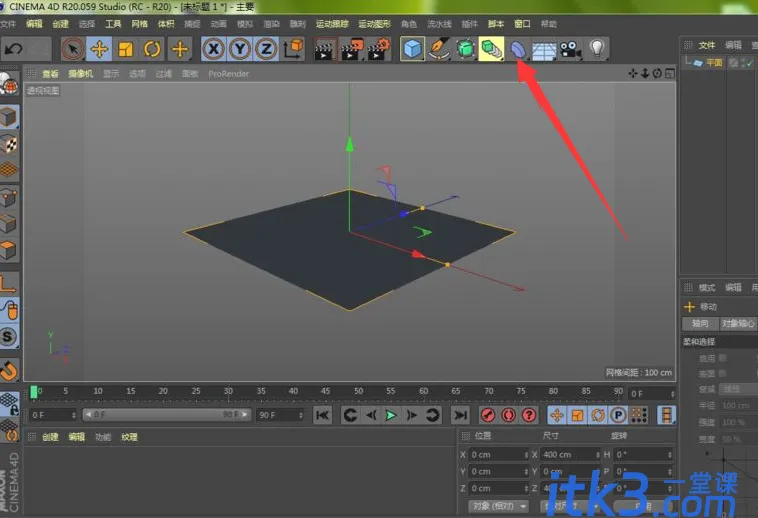Viewport: 758px width, 518px height.
Task: Add a cube primitive object
Action: (412, 49)
